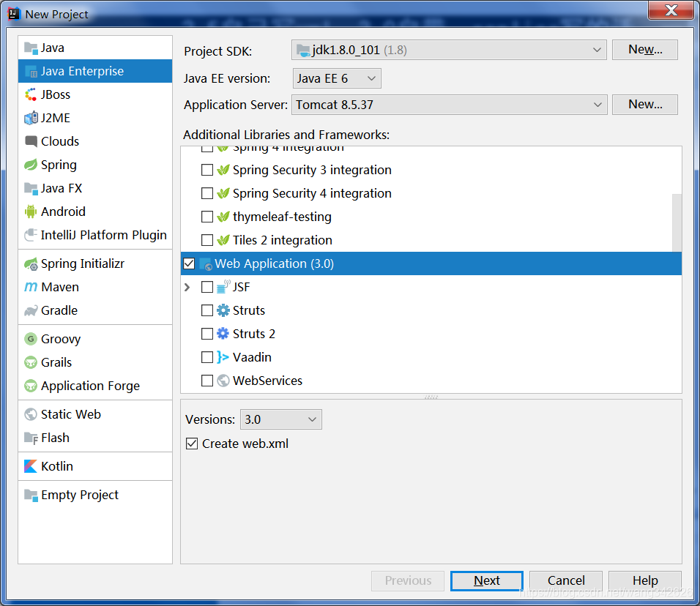The image size is (700, 606).
Task: Click the Struts 2 gear icon
Action: 223,333
